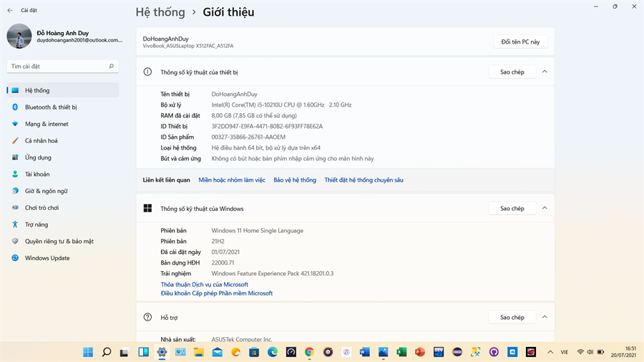Collapse Thông số kỹ thuật của Windows
Image resolution: width=644 pixels, height=362 pixels.
pos(545,208)
